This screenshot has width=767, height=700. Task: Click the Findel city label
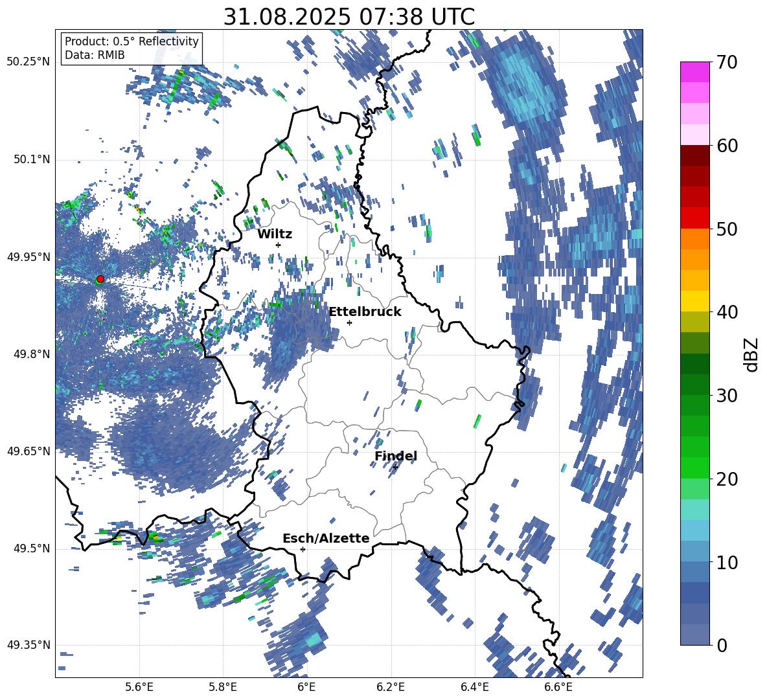click(x=396, y=456)
